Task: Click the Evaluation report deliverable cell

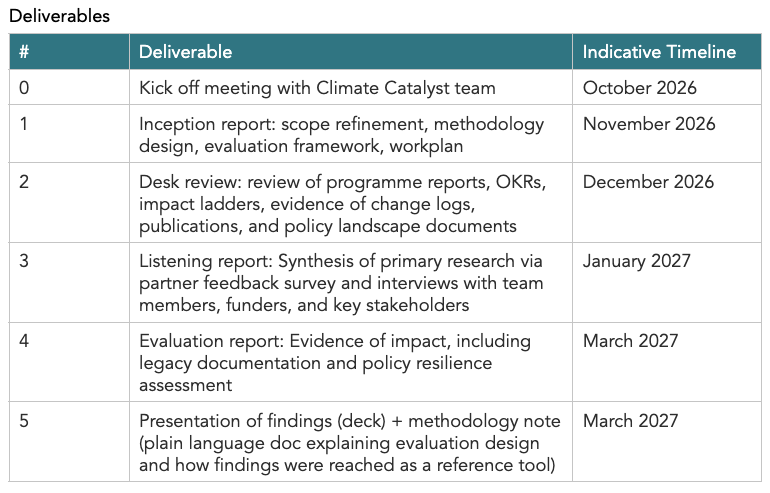Action: click(x=351, y=362)
